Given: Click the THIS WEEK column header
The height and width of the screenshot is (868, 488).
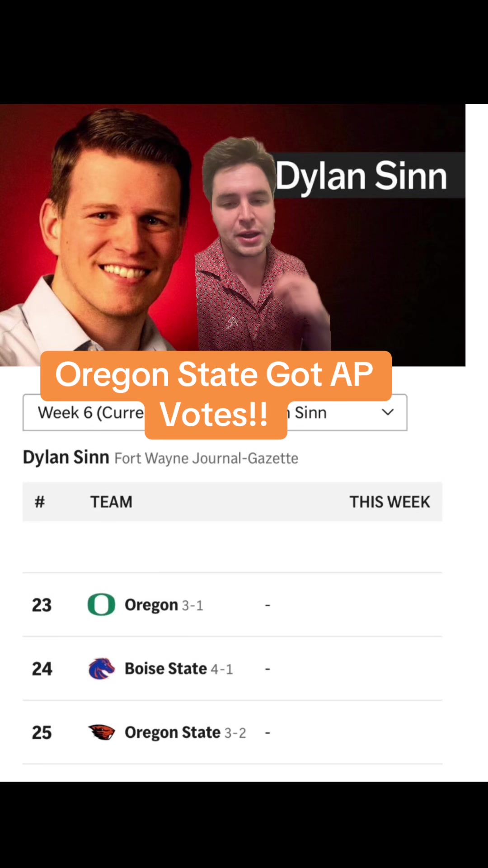Looking at the screenshot, I should point(389,502).
